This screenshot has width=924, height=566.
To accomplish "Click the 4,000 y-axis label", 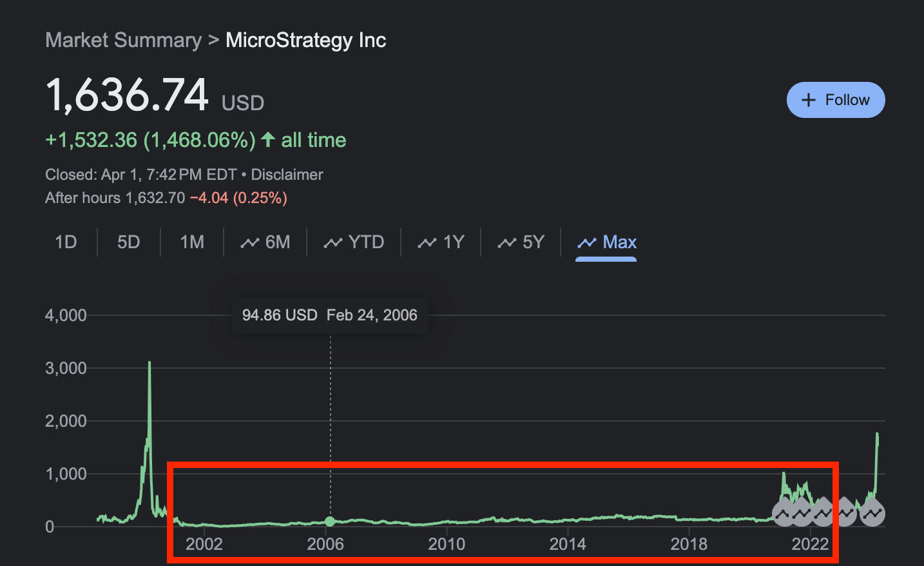I will tap(66, 315).
